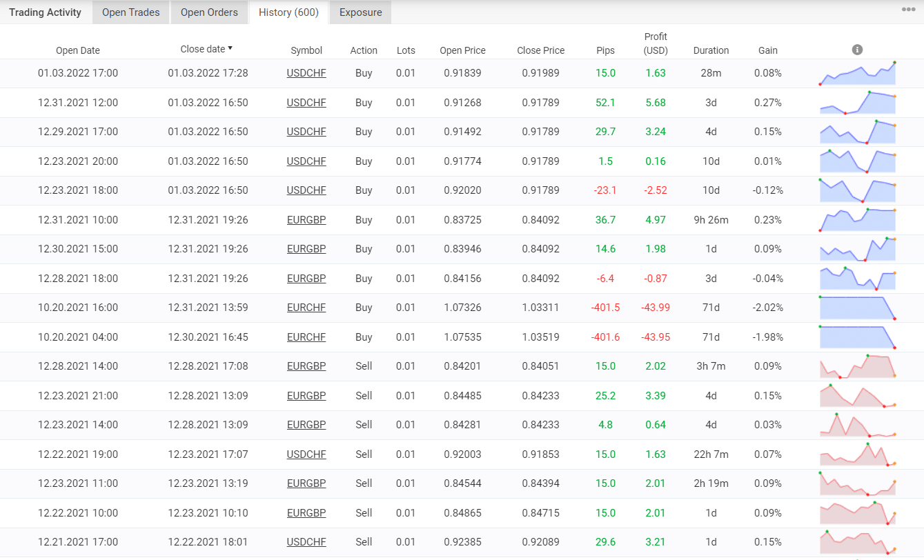Image resolution: width=924 pixels, height=560 pixels.
Task: Open EURCHF link in the 10.20.2021 04:00 row
Action: tap(306, 337)
